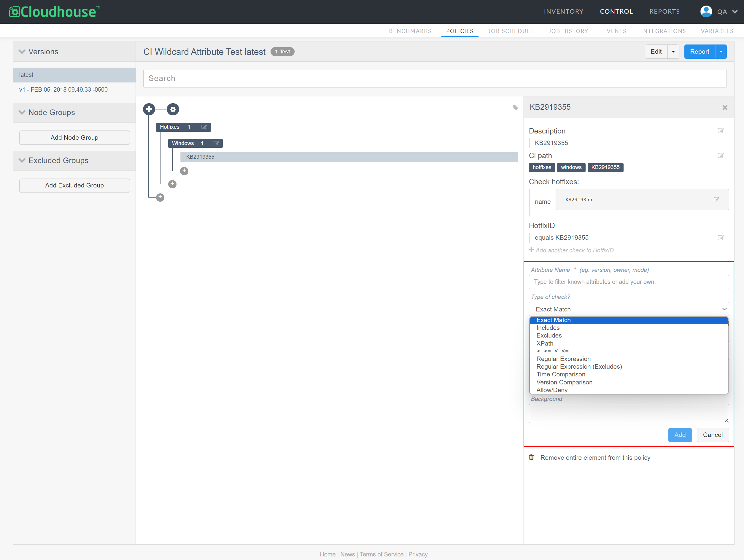Click the Report button
The height and width of the screenshot is (560, 744).
pyautogui.click(x=699, y=51)
